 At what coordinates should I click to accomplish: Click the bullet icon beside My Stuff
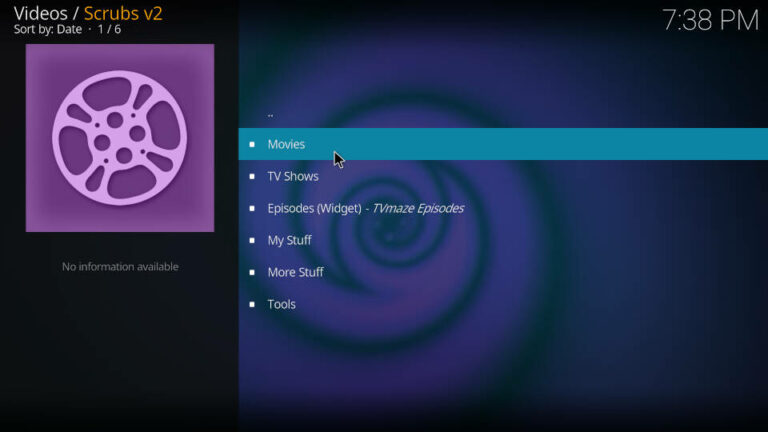252,240
